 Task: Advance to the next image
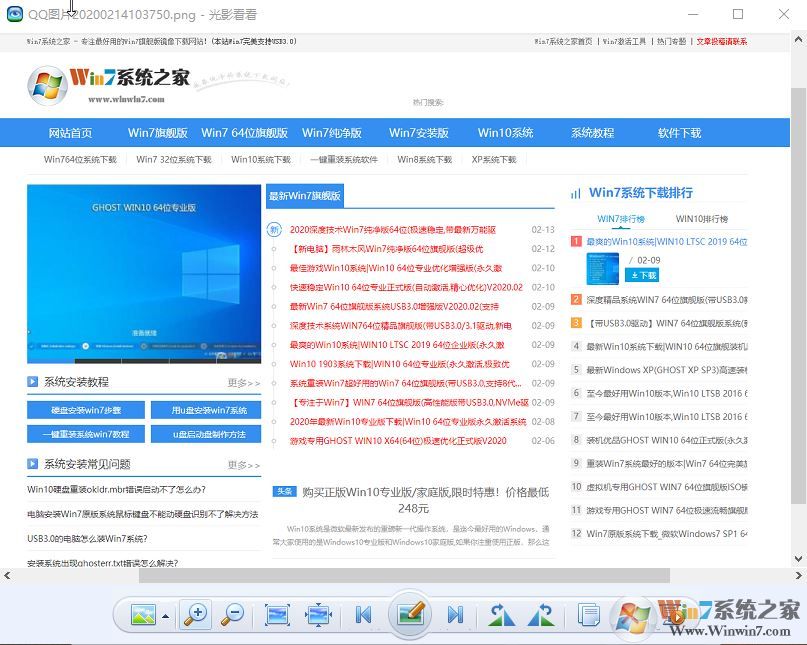click(x=454, y=615)
